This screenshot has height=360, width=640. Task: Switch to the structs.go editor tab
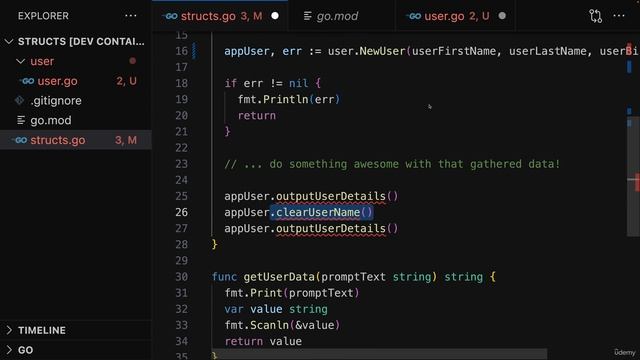point(220,16)
